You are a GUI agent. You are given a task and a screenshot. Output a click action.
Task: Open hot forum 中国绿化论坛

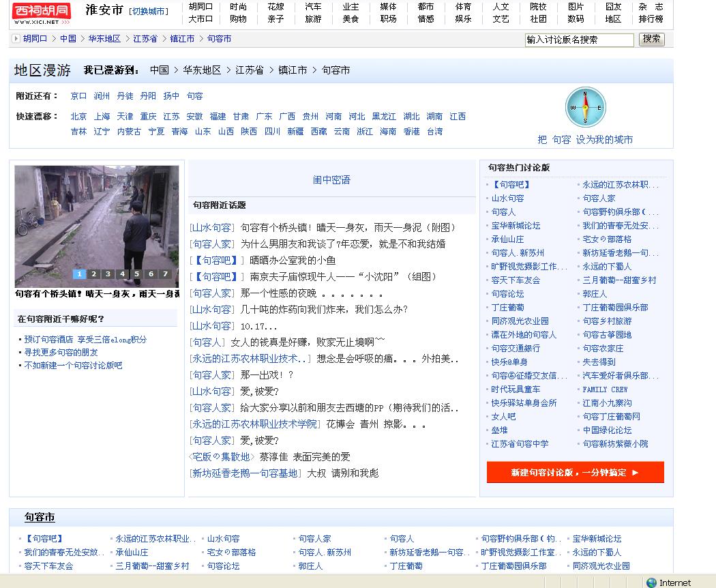point(607,430)
